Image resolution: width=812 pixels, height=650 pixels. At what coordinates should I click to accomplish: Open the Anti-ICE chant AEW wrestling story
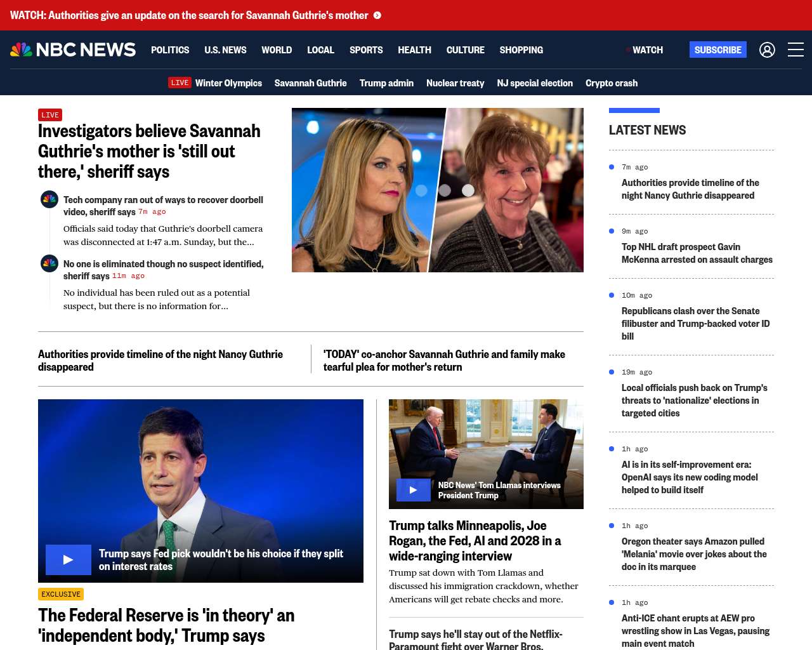(x=695, y=631)
